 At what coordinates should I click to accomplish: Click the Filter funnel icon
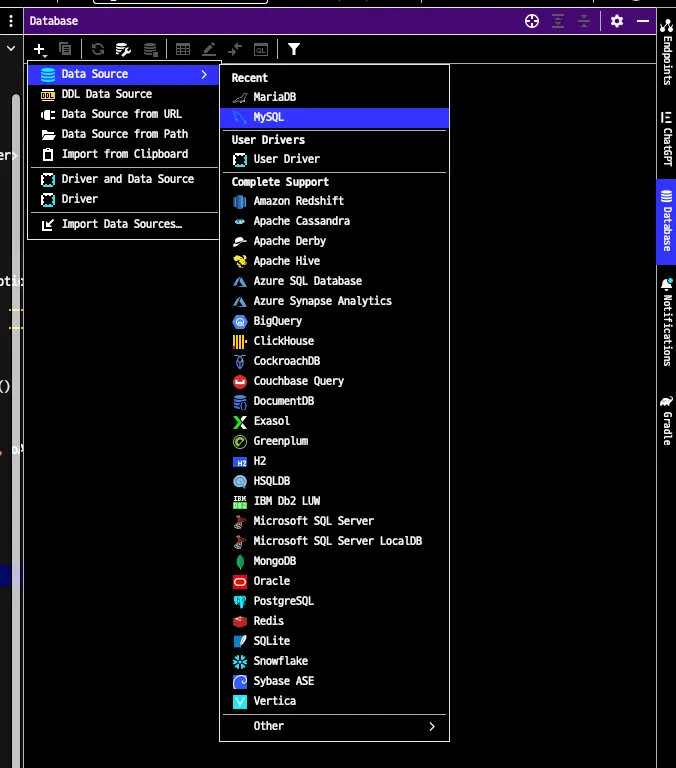pyautogui.click(x=294, y=49)
